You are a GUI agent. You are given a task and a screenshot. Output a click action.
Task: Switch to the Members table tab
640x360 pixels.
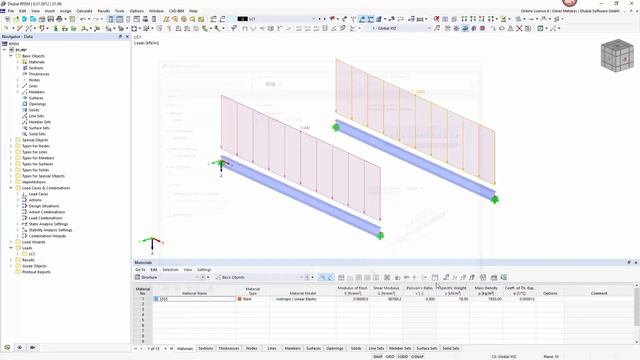[292, 349]
